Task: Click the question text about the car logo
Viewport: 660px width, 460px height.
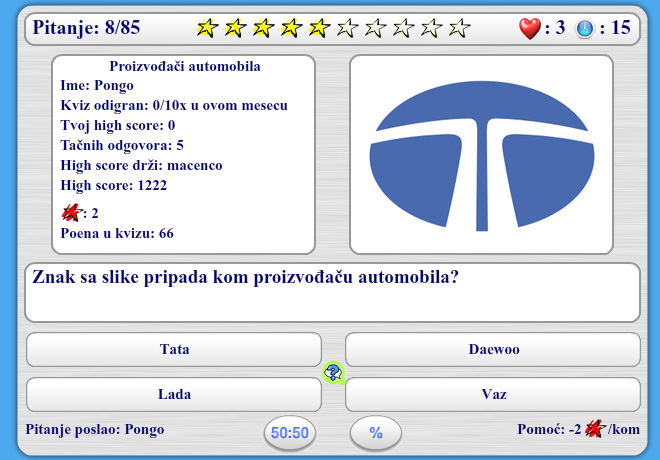Action: pyautogui.click(x=245, y=277)
